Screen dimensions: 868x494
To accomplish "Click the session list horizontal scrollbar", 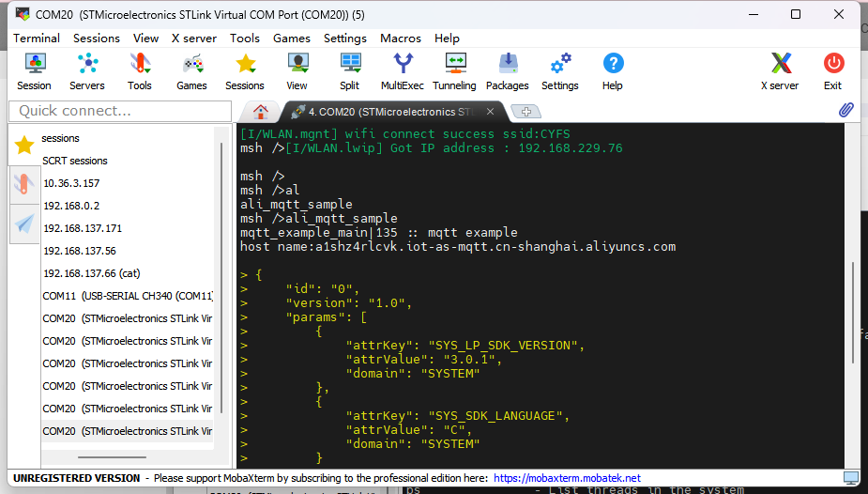I will (x=112, y=457).
